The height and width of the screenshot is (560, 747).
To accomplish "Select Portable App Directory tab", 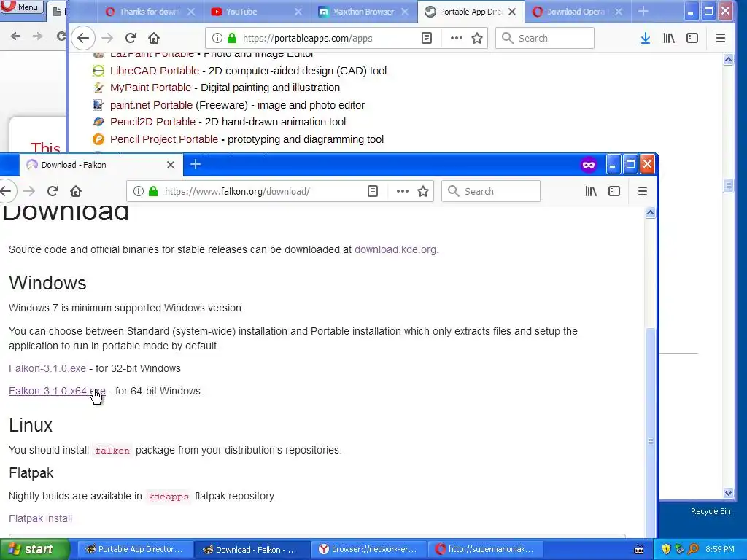I will 471,12.
